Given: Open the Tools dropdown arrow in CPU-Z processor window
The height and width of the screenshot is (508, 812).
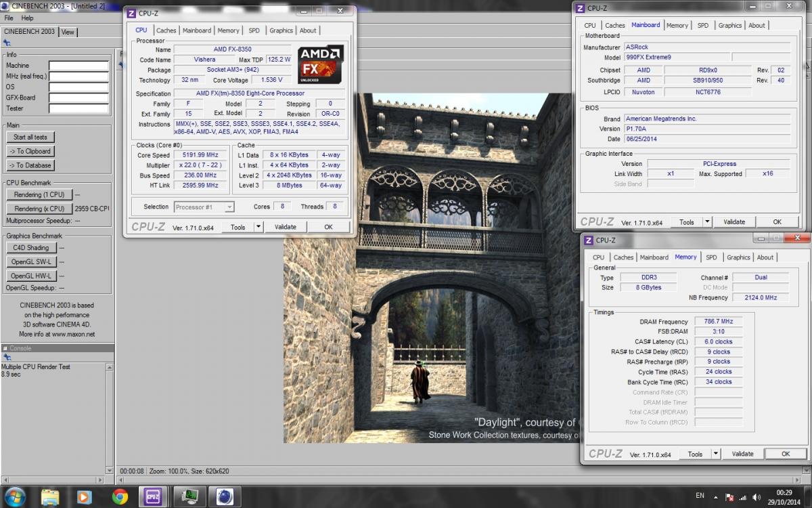Looking at the screenshot, I should coord(258,227).
